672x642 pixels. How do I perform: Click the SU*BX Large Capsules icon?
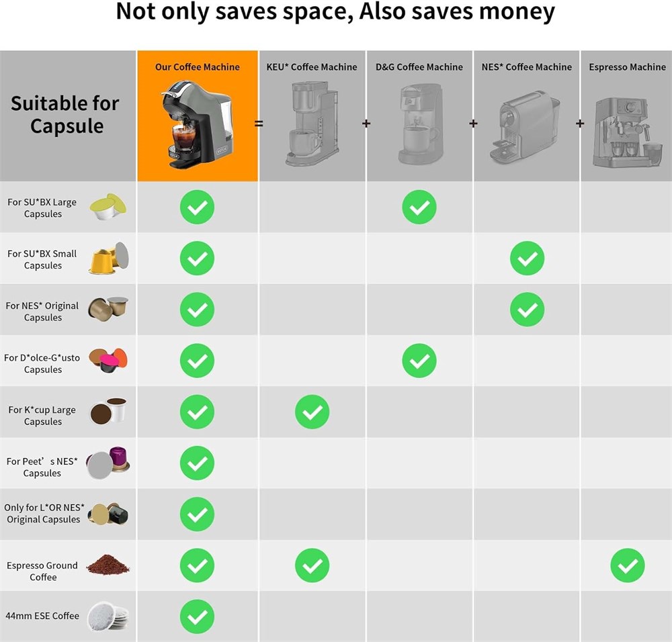coord(108,207)
